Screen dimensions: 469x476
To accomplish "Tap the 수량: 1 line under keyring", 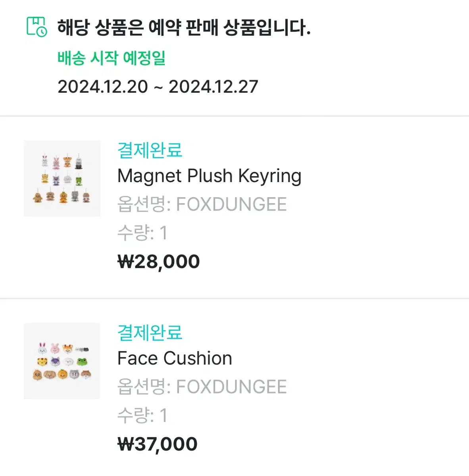I will click(142, 233).
